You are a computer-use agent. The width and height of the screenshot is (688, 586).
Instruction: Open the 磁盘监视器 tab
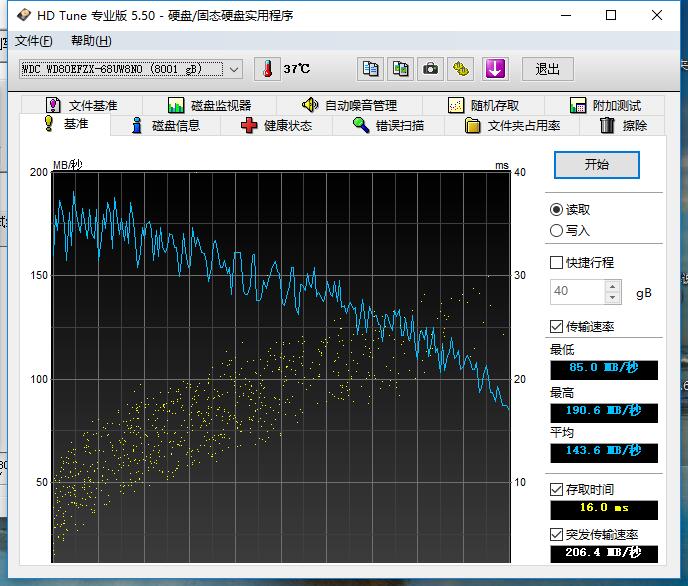click(x=209, y=105)
